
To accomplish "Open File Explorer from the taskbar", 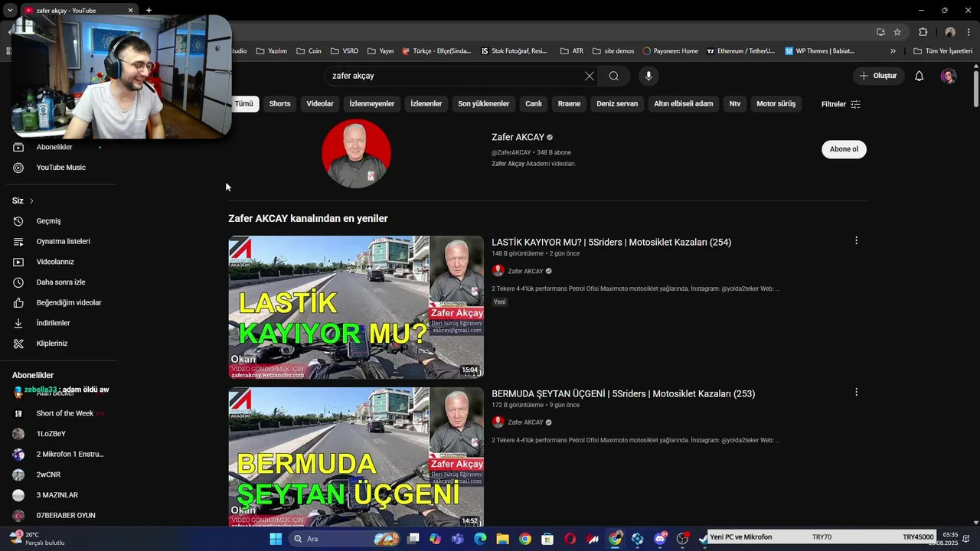I will coord(502,539).
